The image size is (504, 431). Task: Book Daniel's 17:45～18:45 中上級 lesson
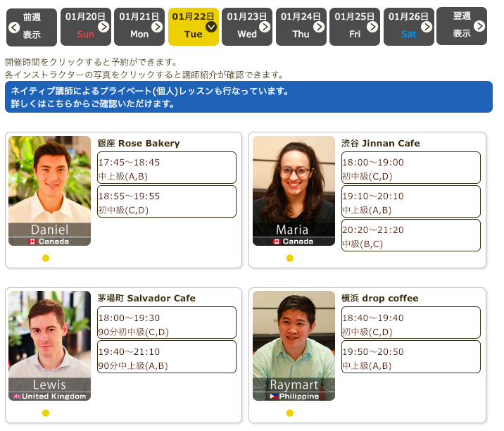coord(166,168)
